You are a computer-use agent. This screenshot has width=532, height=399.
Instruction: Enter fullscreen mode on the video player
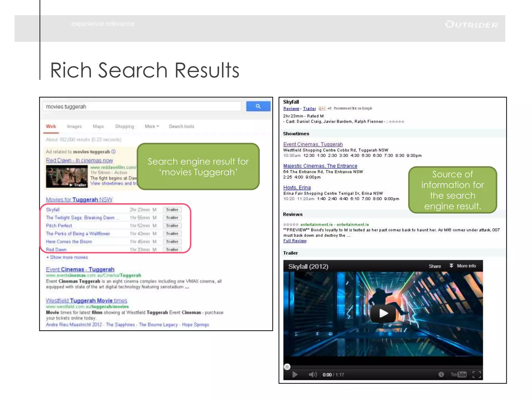(476, 374)
